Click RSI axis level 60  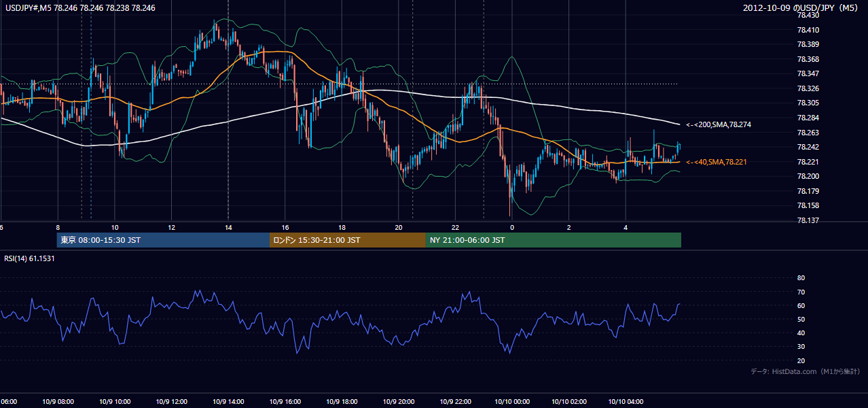coord(801,305)
